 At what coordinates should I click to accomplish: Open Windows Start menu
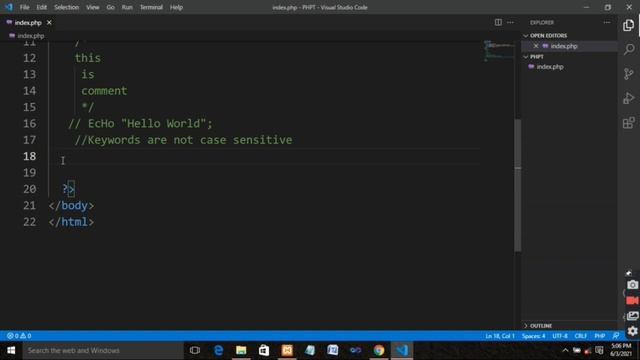pyautogui.click(x=11, y=350)
